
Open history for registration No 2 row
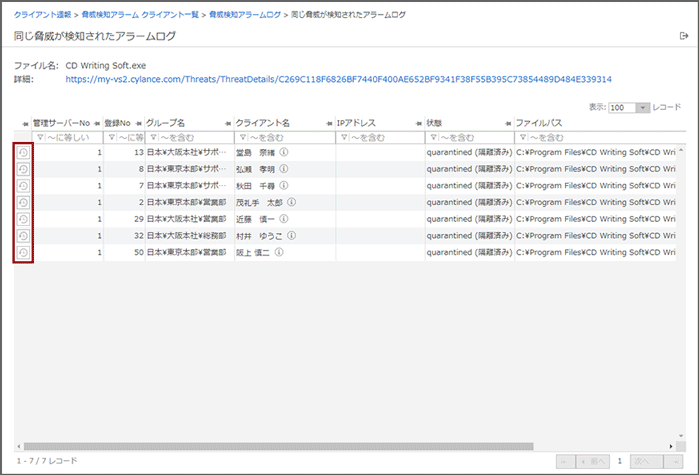click(23, 203)
